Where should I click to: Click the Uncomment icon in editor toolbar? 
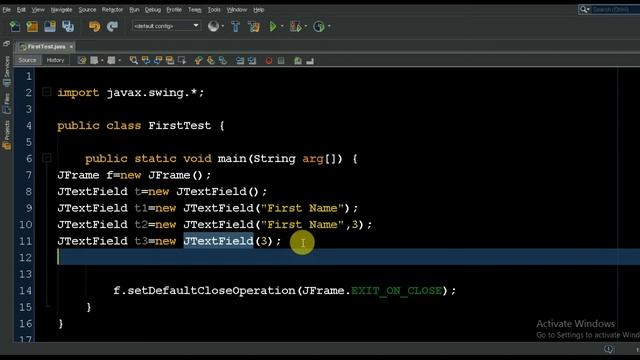(x=310, y=61)
